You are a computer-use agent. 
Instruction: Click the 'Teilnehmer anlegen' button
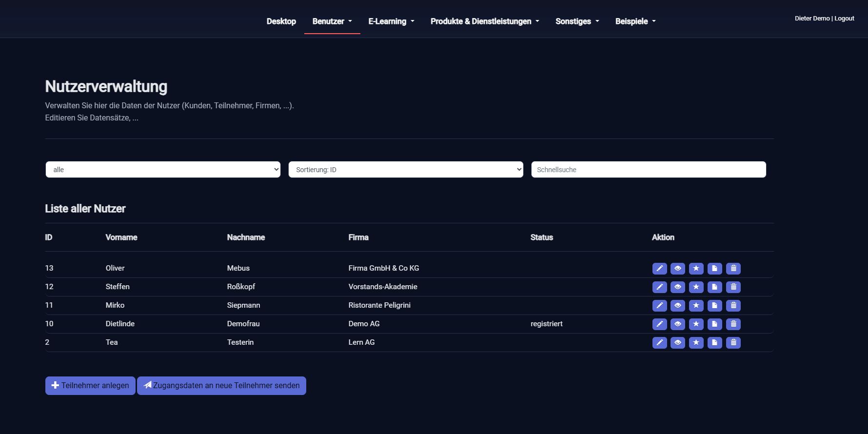pos(90,386)
